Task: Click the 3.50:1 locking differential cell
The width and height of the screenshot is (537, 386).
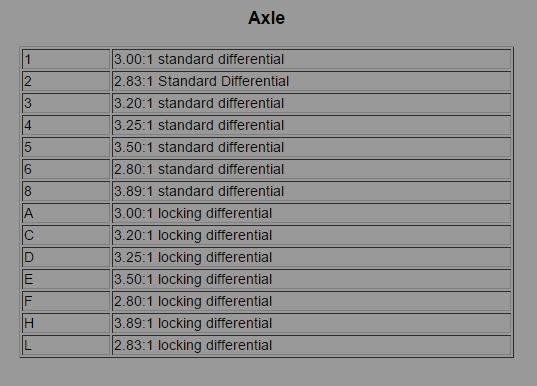Action: point(311,279)
